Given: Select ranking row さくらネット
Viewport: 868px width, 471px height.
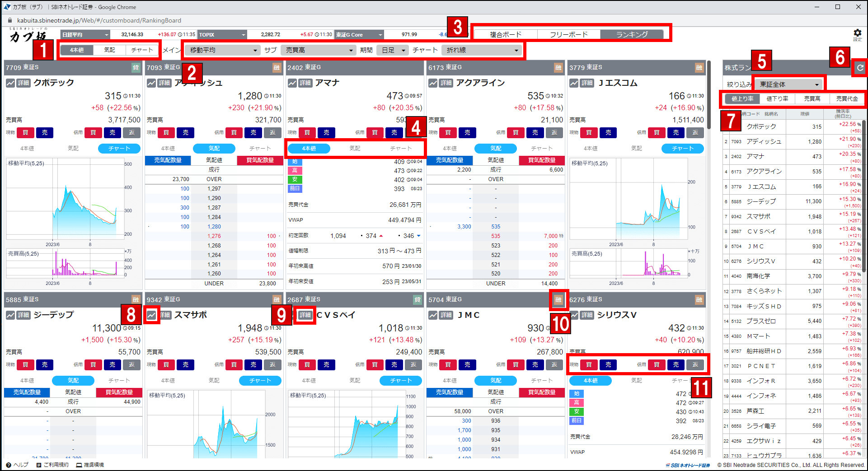Looking at the screenshot, I should (x=793, y=291).
